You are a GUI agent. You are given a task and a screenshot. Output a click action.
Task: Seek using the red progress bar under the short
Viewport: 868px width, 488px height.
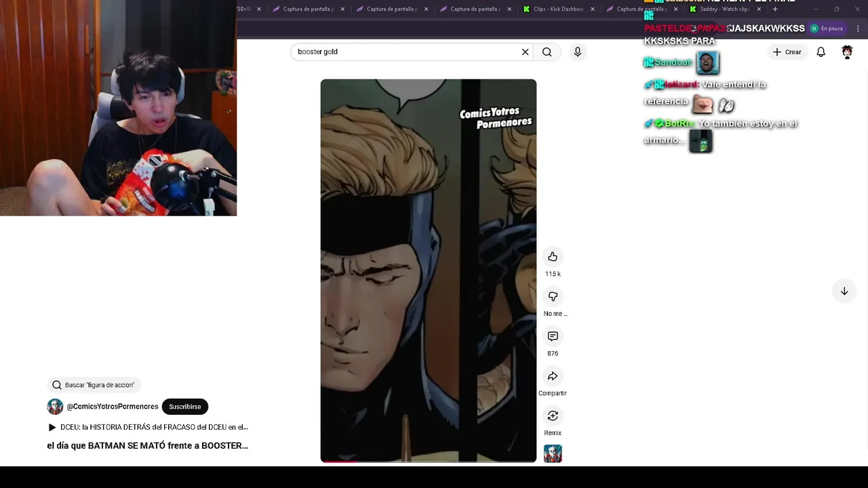coord(428,462)
